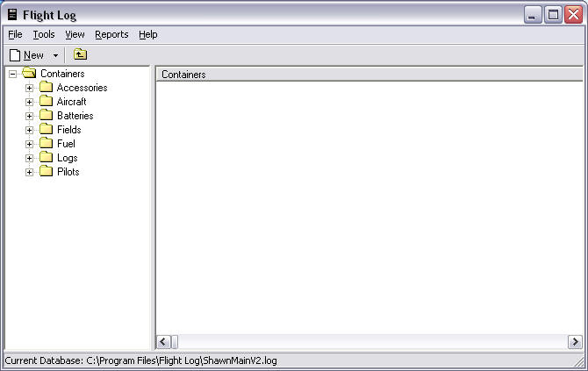Click the up-one-level folder toolbar icon
588x371 pixels.
[x=80, y=54]
